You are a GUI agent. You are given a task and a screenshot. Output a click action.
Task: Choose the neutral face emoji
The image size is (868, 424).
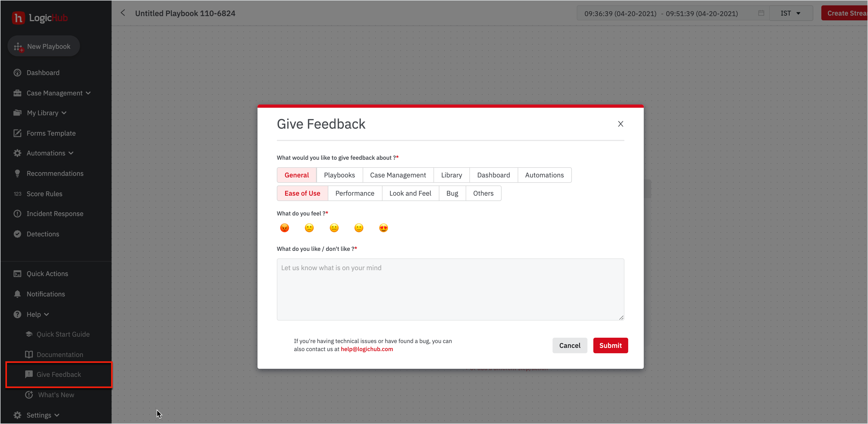334,228
